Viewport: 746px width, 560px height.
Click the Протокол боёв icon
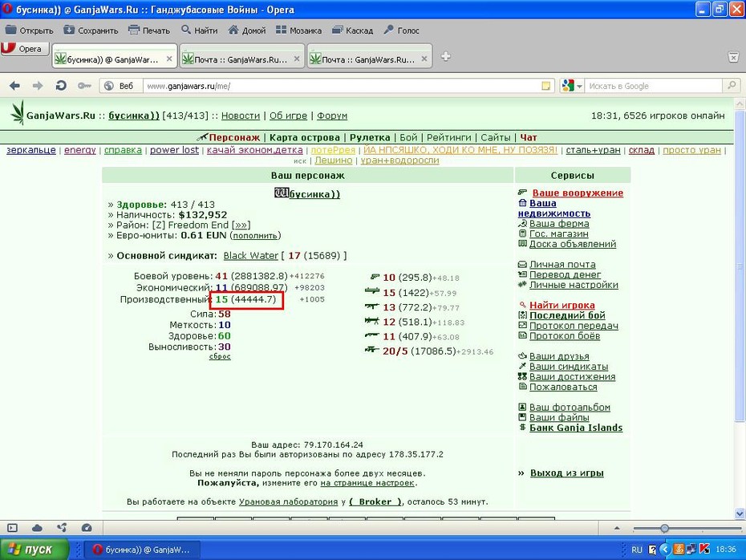522,335
